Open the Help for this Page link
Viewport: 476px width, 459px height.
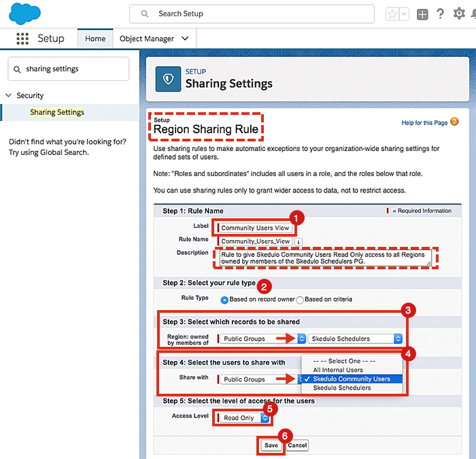424,122
